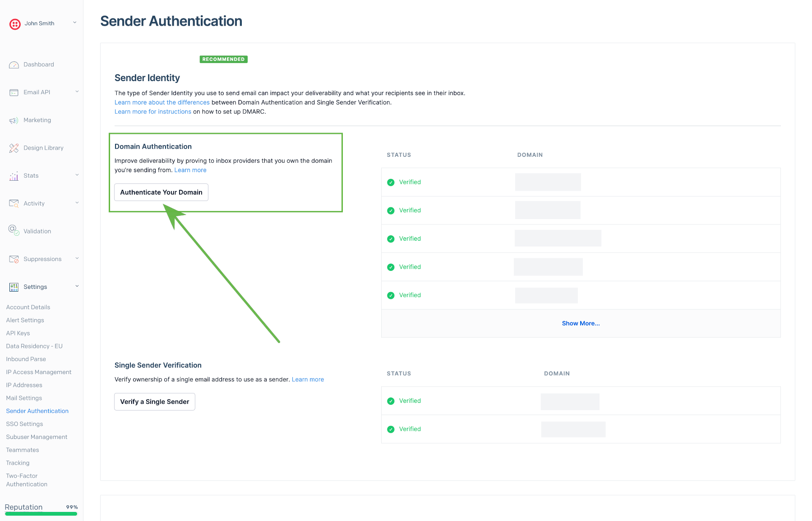812x521 pixels.
Task: Click the RECOMMENDED badge
Action: pyautogui.click(x=224, y=59)
